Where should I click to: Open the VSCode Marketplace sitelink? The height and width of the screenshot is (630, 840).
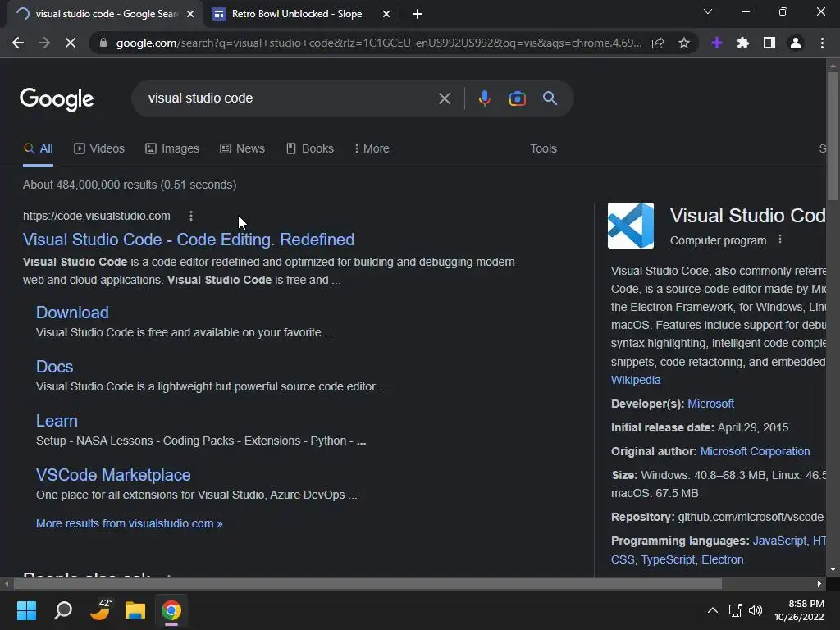113,475
